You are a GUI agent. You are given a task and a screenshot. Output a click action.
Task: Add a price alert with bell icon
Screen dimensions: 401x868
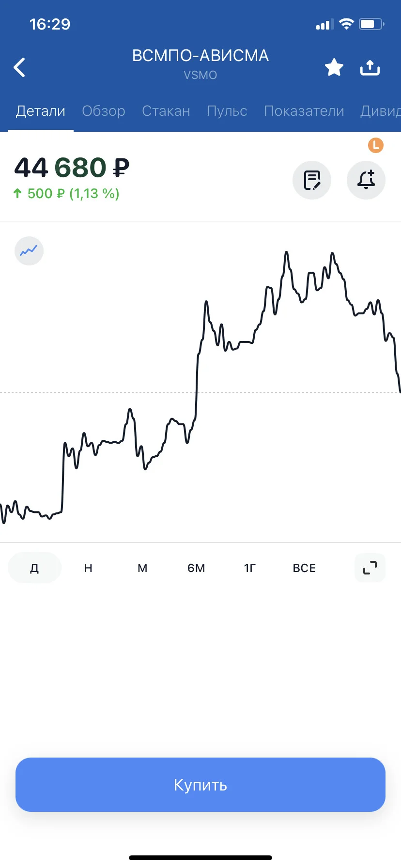tap(366, 180)
